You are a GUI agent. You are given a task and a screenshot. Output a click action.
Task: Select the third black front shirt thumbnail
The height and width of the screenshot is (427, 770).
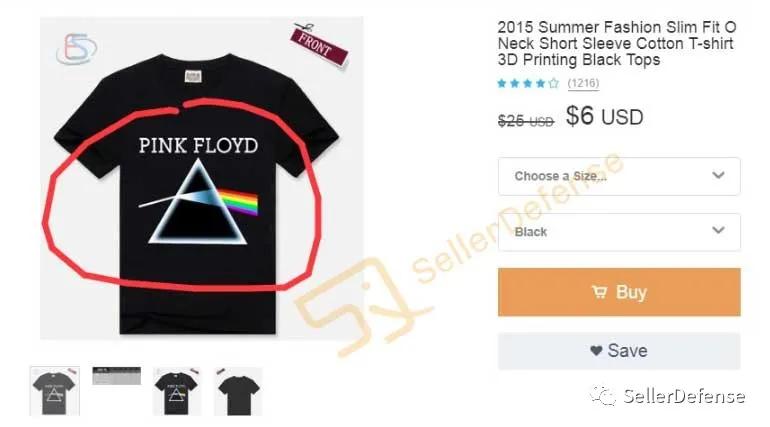[177, 391]
